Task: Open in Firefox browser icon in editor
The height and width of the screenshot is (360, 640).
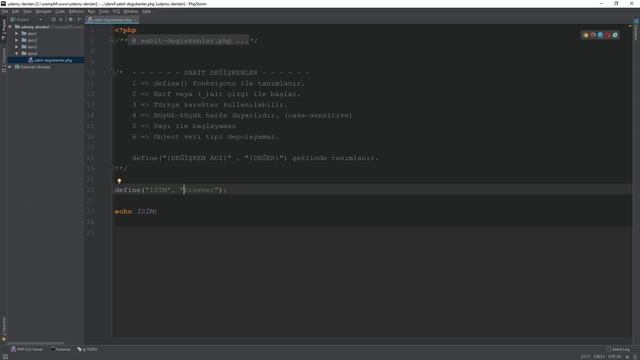Action: (x=593, y=35)
